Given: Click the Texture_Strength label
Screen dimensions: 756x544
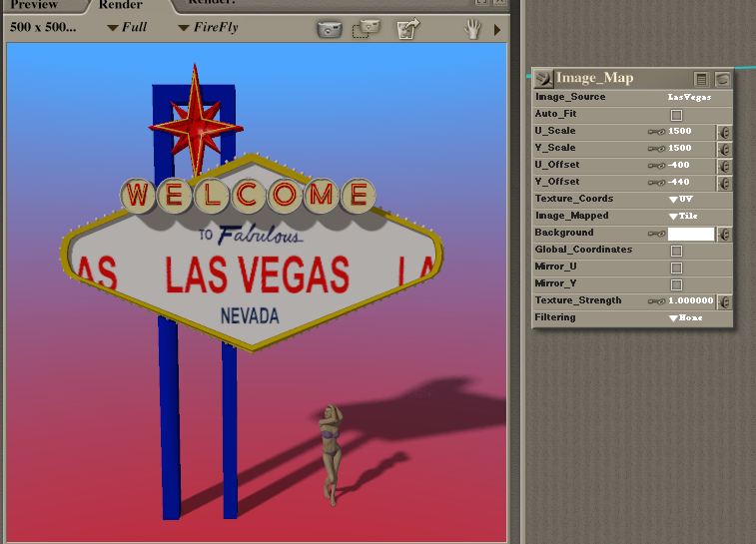Looking at the screenshot, I should click(578, 300).
